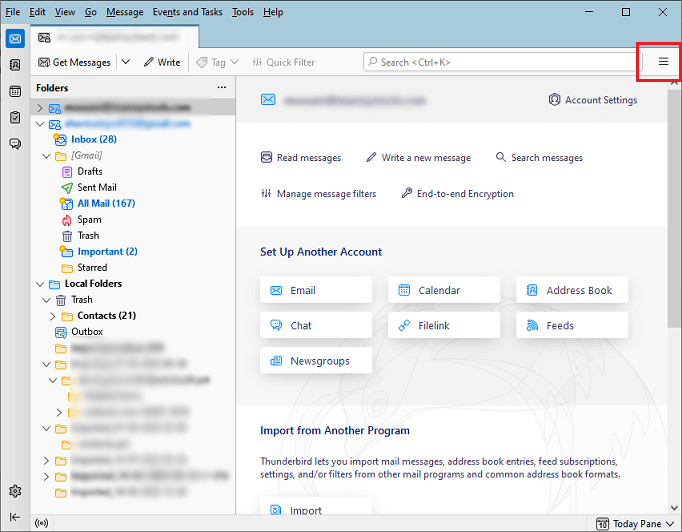Screen dimensions: 682x532
Task: Open the Message menu
Action: coord(125,12)
